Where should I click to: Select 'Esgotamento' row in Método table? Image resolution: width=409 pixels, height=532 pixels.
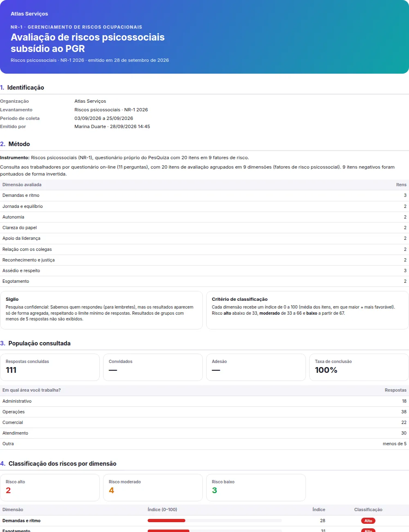click(x=204, y=281)
